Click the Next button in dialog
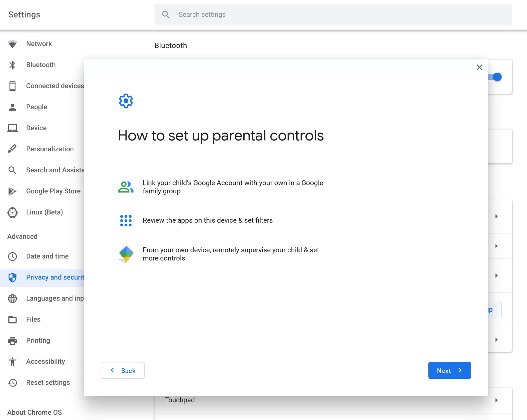 [450, 371]
